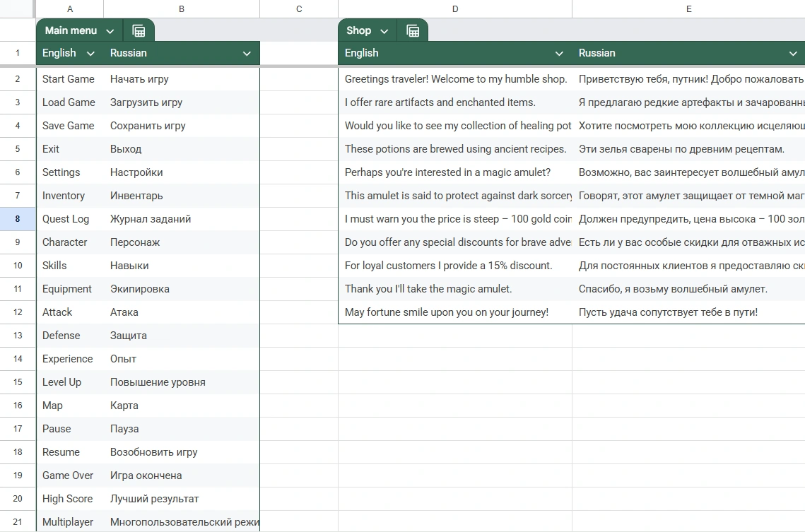Select the cell 'Настройки'
The image size is (805, 532).
(182, 172)
